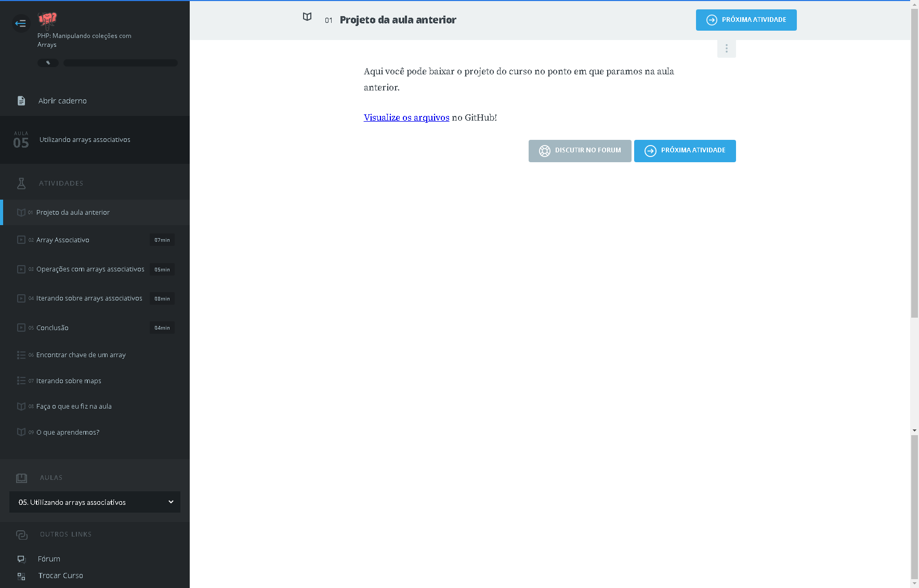
Task: Click the Fórum chat icon
Action: 21,559
